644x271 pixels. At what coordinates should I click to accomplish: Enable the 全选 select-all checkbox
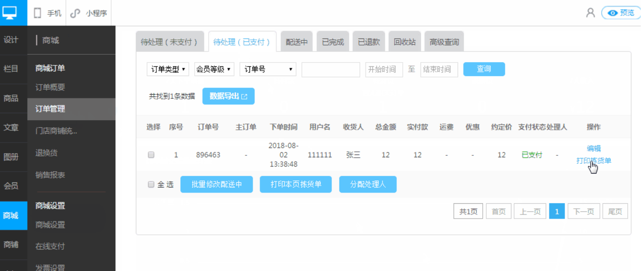(151, 184)
